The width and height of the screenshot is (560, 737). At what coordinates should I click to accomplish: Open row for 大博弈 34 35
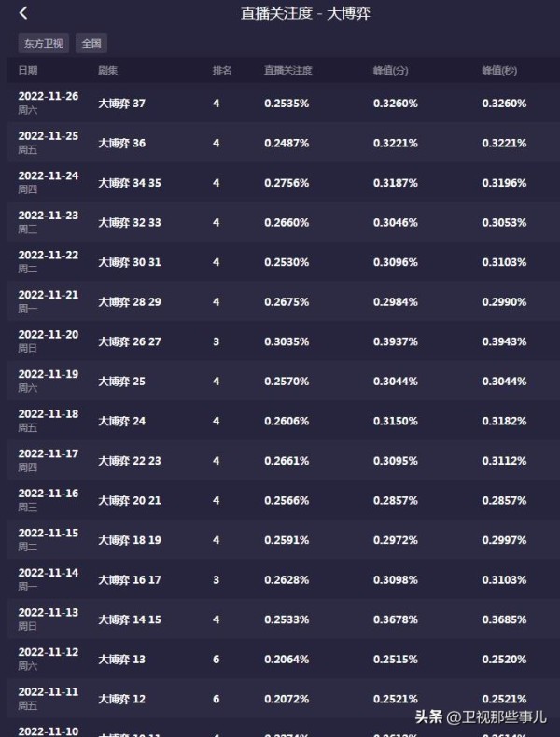(284, 182)
